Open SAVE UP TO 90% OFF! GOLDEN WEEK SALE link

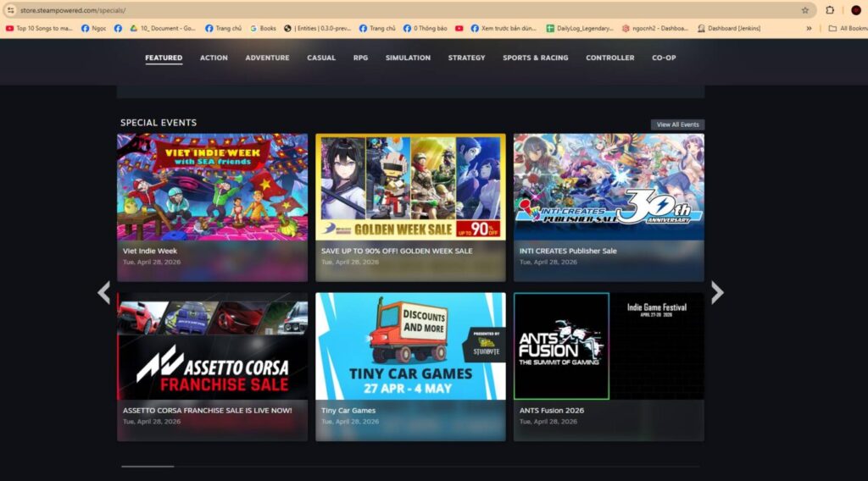click(x=397, y=251)
